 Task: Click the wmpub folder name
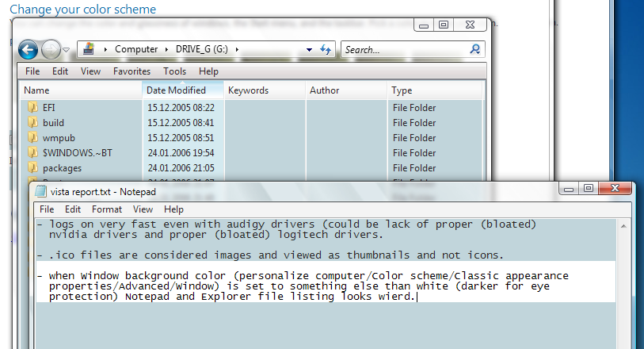tap(59, 138)
